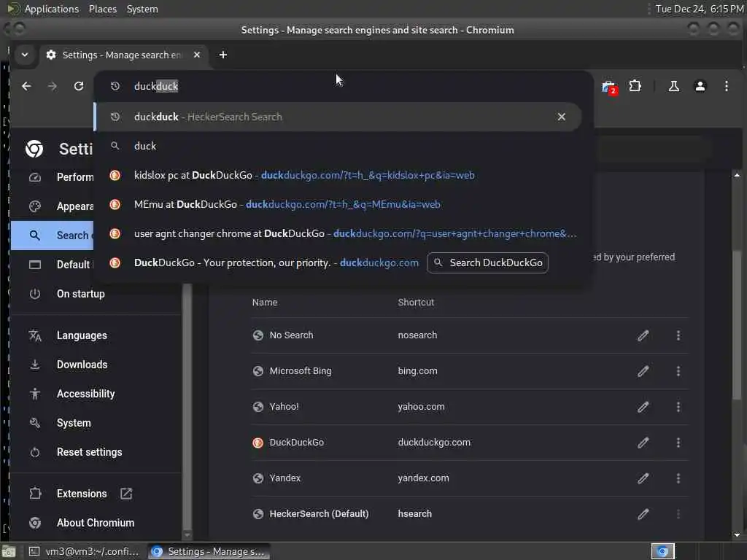Open a new tab with plus button
The image size is (747, 560).
point(223,55)
